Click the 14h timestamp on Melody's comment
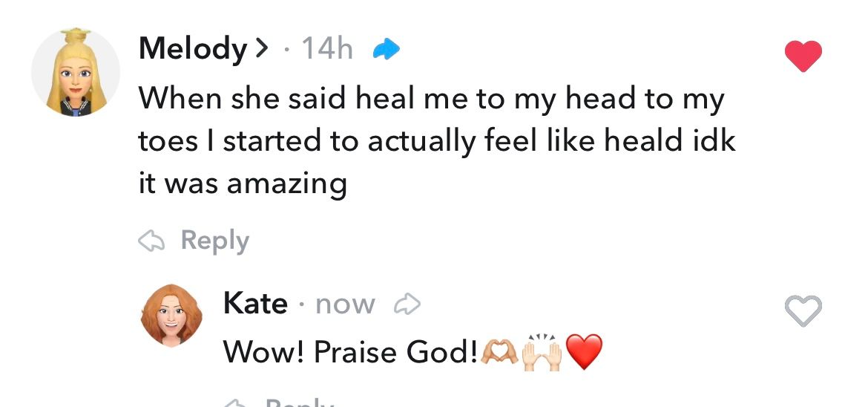Viewport: 868px width, 407px height. 326,49
